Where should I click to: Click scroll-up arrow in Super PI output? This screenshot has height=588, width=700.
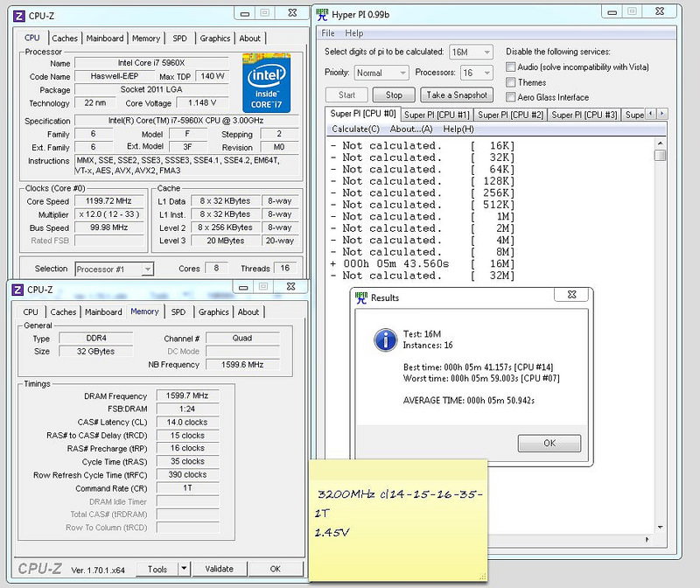(x=660, y=143)
